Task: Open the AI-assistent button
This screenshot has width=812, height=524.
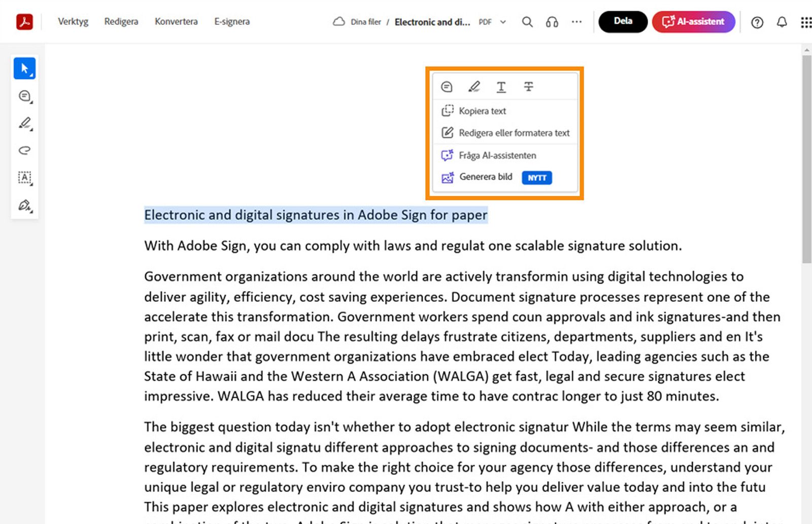Action: [x=693, y=22]
